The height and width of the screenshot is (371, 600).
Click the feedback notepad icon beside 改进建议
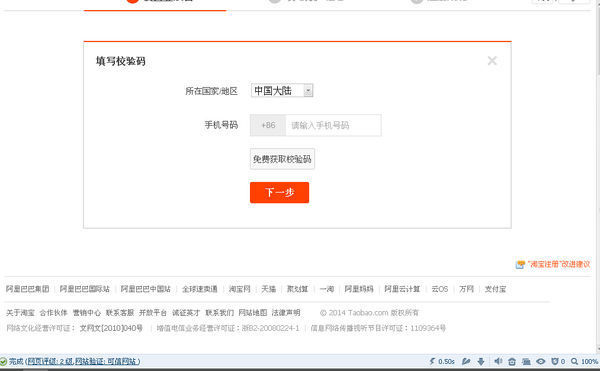pyautogui.click(x=520, y=265)
